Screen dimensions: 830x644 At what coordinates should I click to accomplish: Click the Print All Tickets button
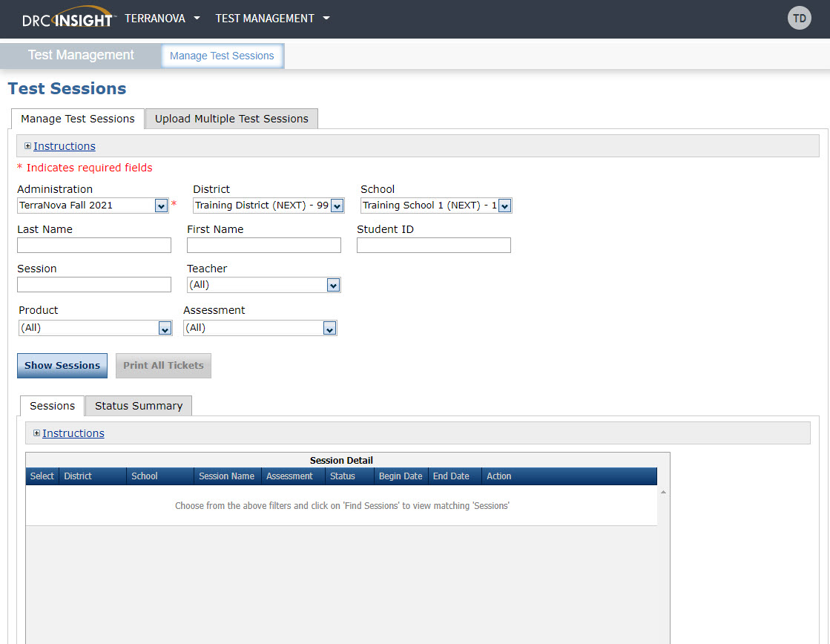(x=163, y=365)
